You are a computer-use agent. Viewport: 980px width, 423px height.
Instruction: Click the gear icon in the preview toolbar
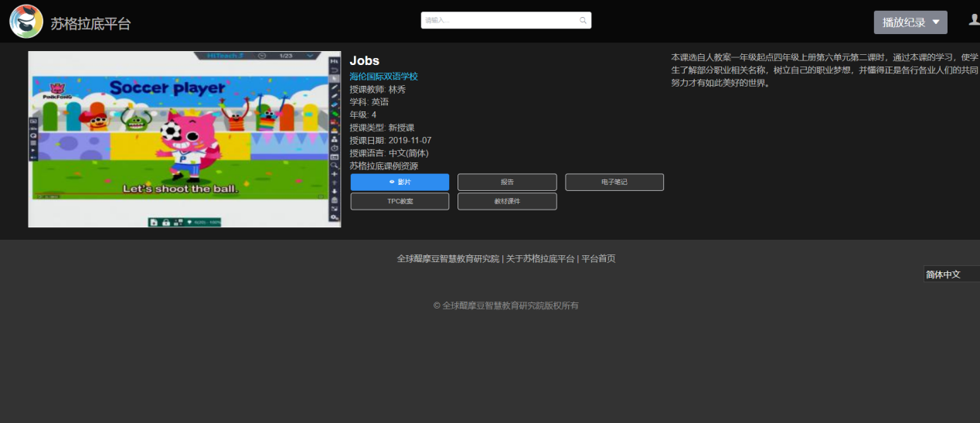coord(334,217)
